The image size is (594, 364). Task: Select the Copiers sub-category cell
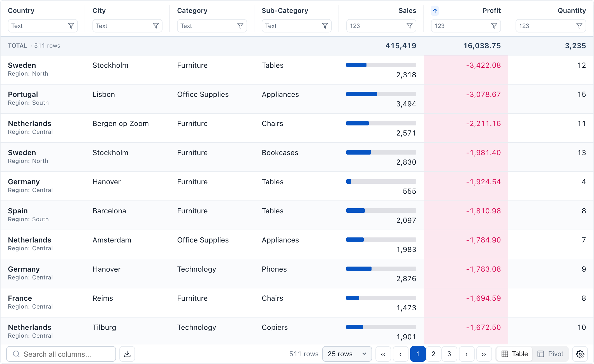[x=275, y=327]
